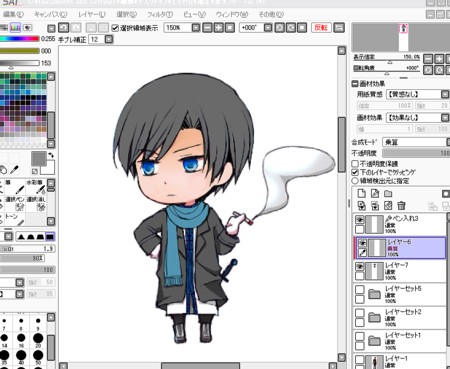Click the merge-down layer icon
The image size is (450, 369).
tap(375, 205)
